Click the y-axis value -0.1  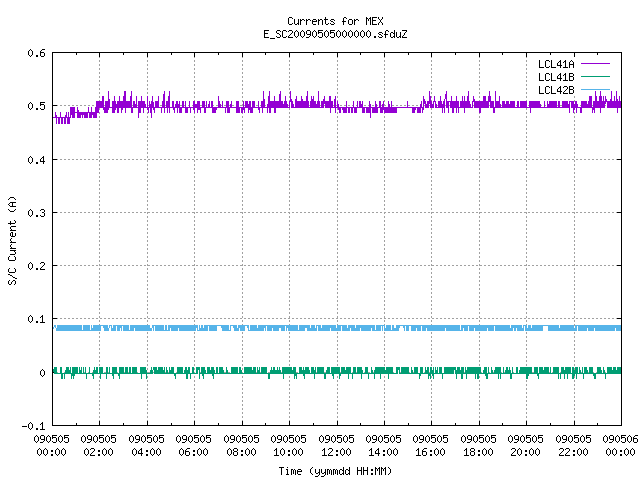coord(34,426)
